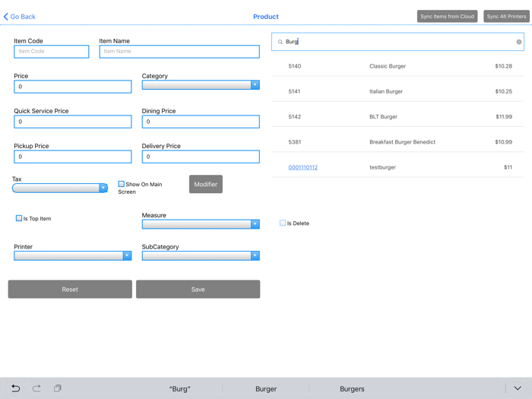532x399 pixels.
Task: Check the Is Top Item box
Action: [x=19, y=218]
